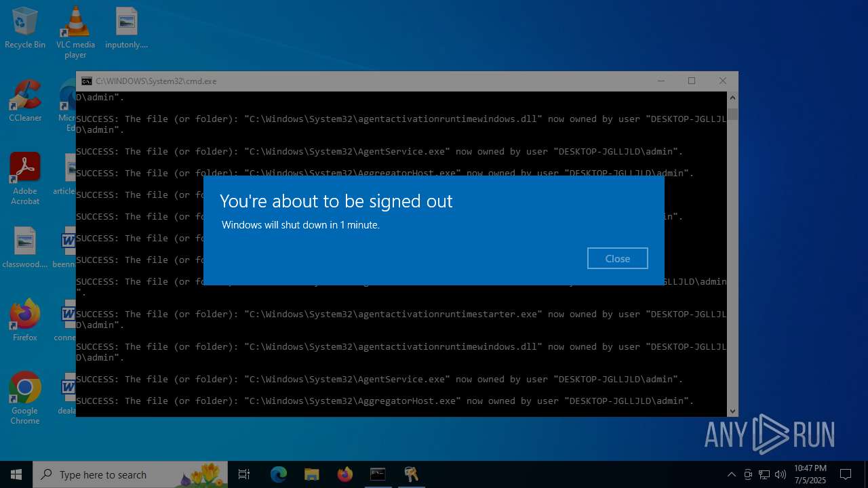Open the Google Chrome desktop shortcut
Image resolution: width=868 pixels, height=488 pixels.
click(25, 399)
